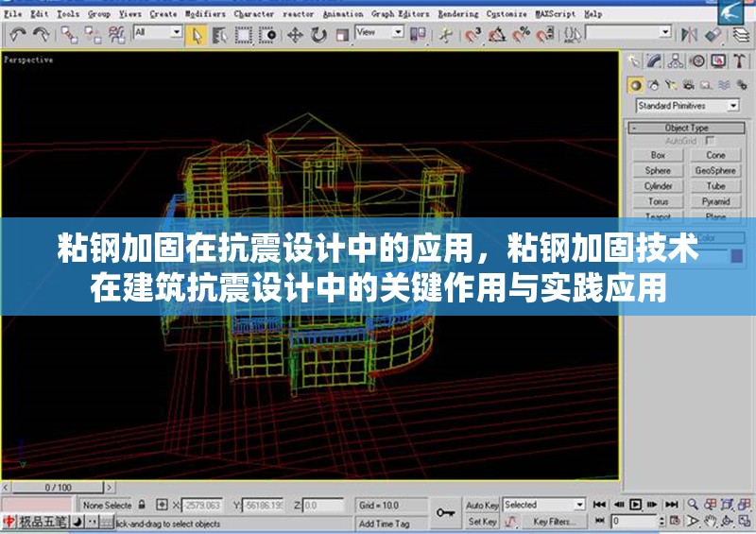Open the Modifiers menu

click(205, 14)
